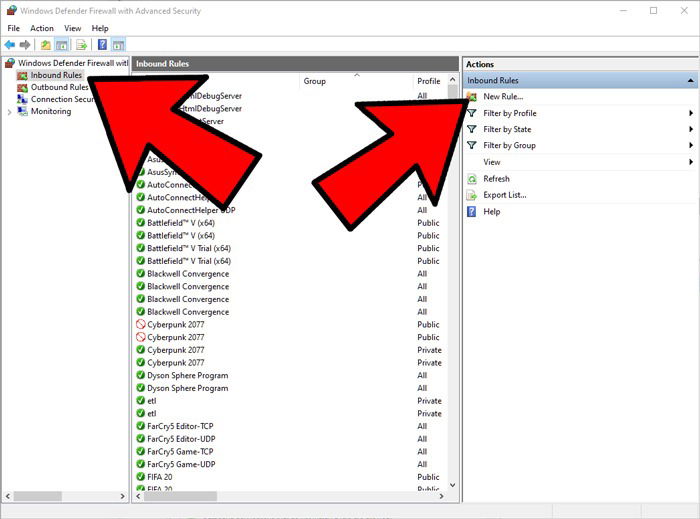
Task: Click the tree pane scrollbar left arrow
Action: [8, 496]
